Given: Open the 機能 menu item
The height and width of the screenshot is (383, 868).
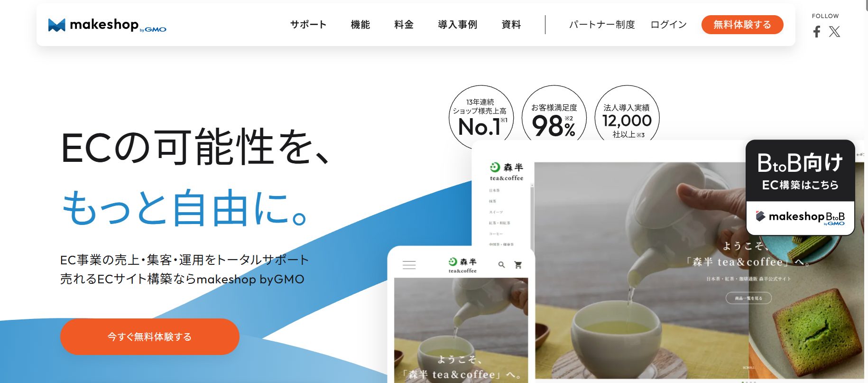Looking at the screenshot, I should (360, 25).
